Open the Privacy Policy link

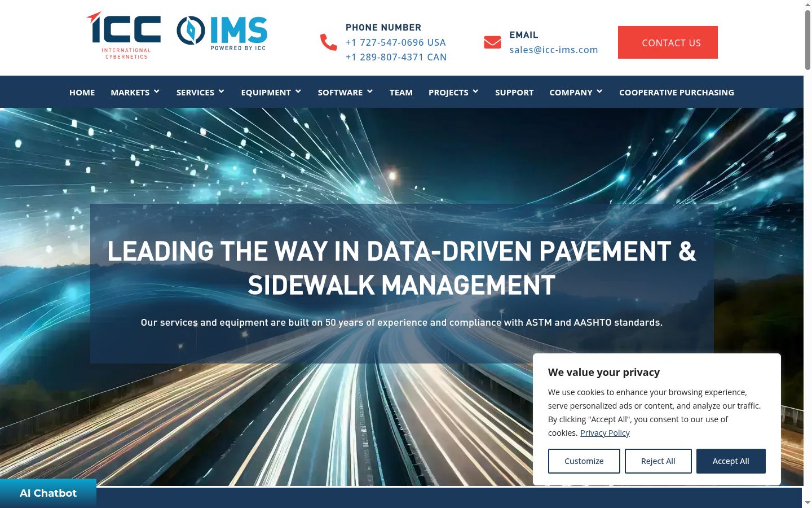click(x=605, y=433)
